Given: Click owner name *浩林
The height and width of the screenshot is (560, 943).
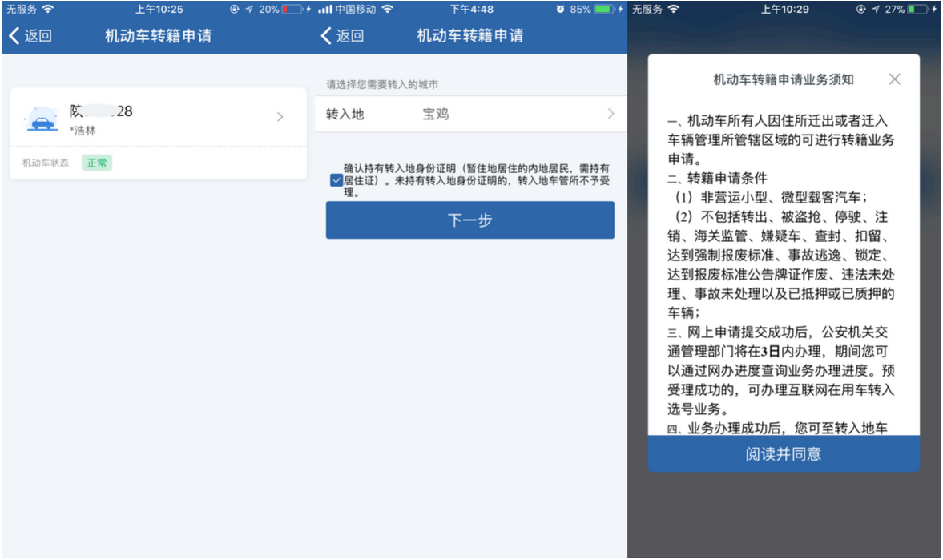Looking at the screenshot, I should tap(83, 131).
